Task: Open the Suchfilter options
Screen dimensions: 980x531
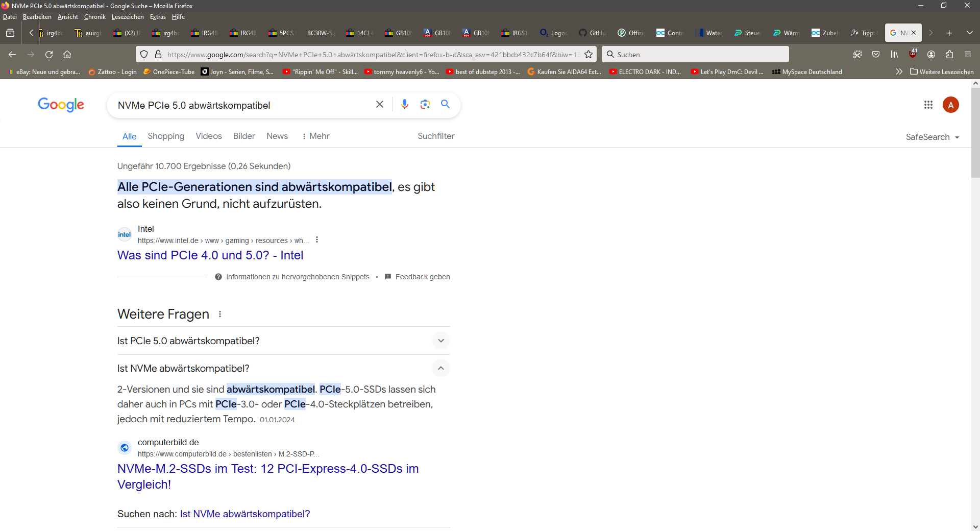Action: click(436, 136)
